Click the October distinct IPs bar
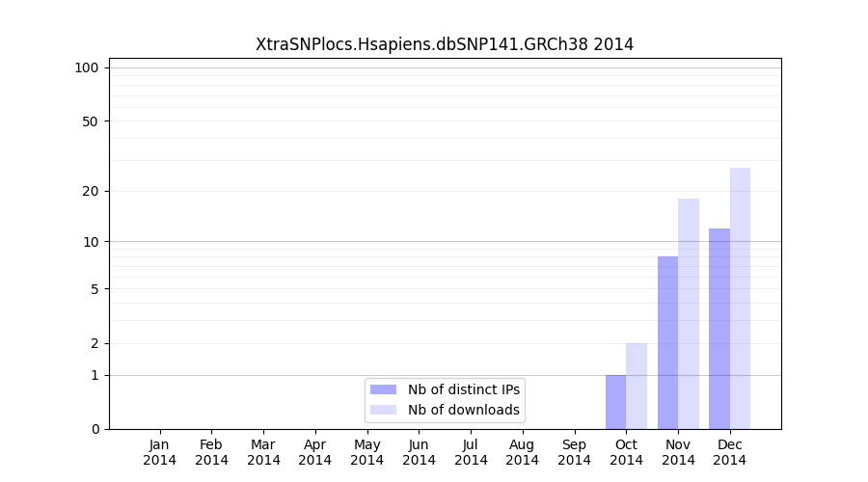The width and height of the screenshot is (868, 482). [x=615, y=402]
